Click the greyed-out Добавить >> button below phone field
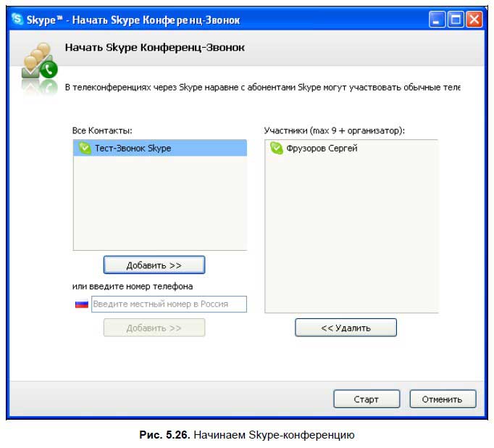Viewport: 494px width, 448px height. 154,328
